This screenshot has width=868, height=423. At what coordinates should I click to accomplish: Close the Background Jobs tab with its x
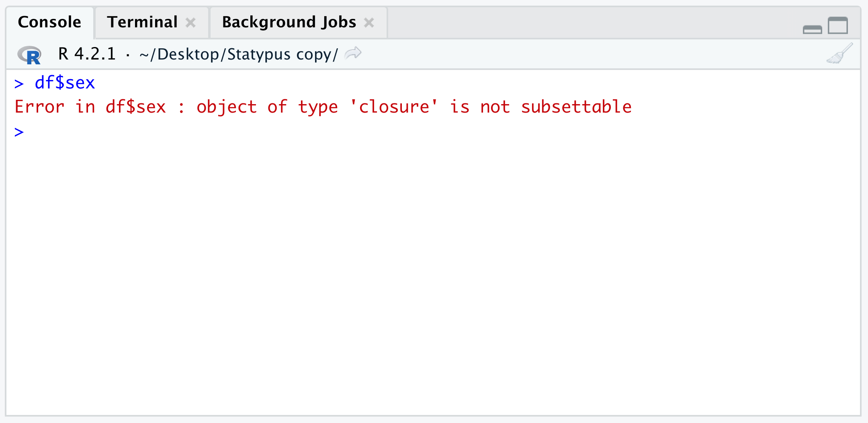click(369, 23)
